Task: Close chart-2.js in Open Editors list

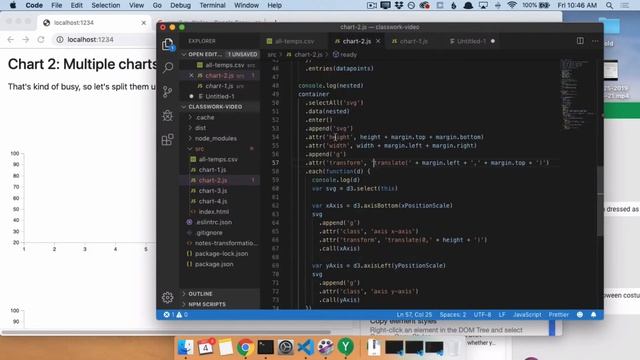Action: pos(191,76)
